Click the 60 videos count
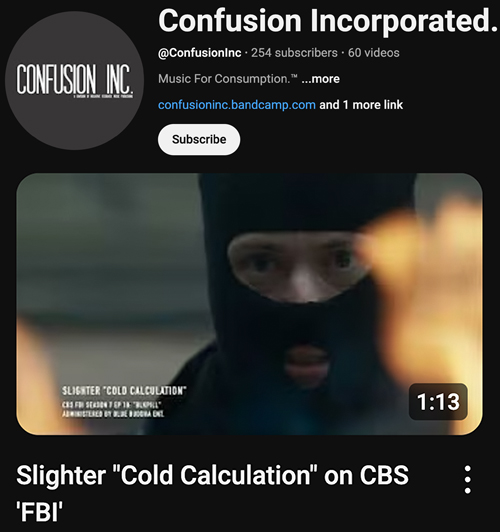Viewport: 500px width, 532px height. point(373,53)
